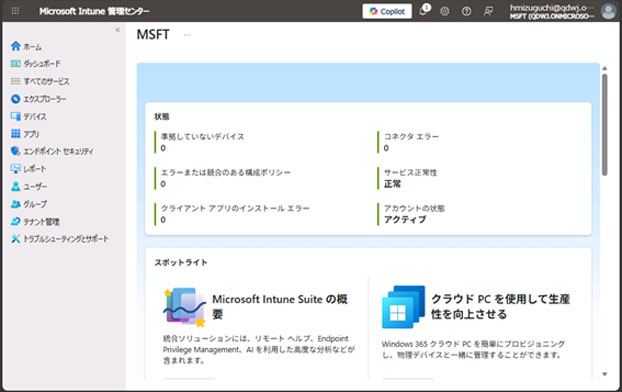Open the settings gear icon
Screen dimensions: 622x392
click(x=445, y=12)
